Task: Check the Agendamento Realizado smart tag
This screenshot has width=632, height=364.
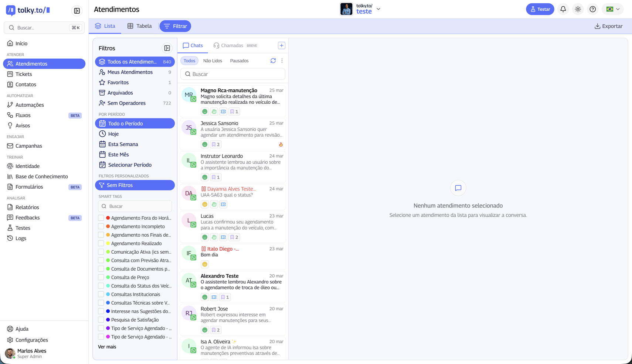Action: (101, 243)
